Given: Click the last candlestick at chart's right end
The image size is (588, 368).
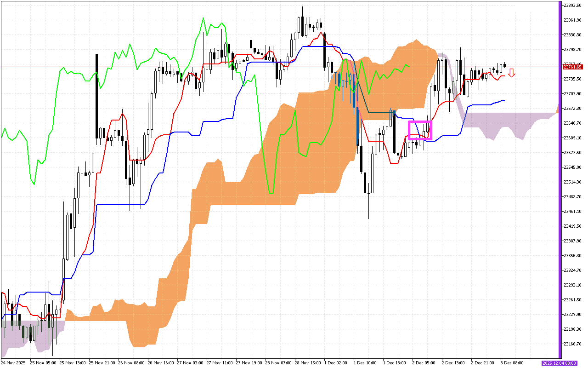Looking at the screenshot, I should [504, 66].
